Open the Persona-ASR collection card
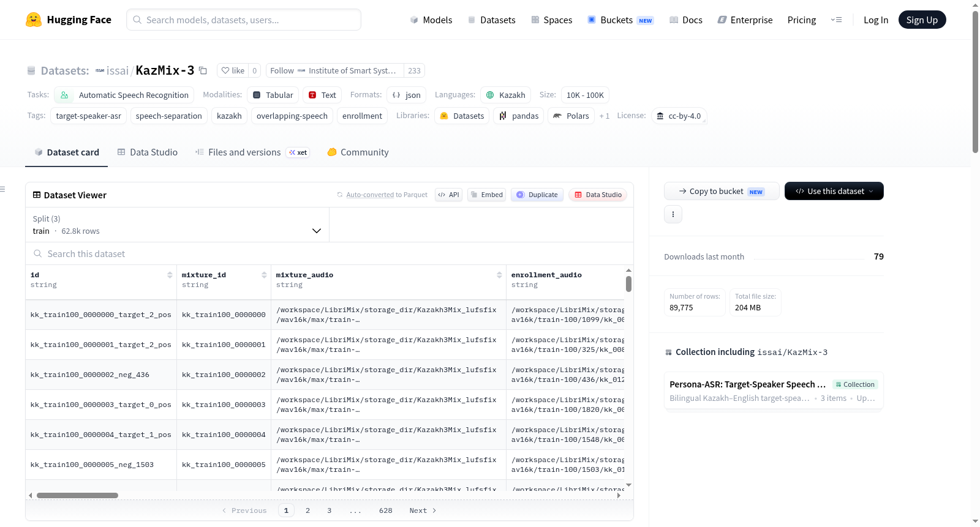 click(x=774, y=391)
